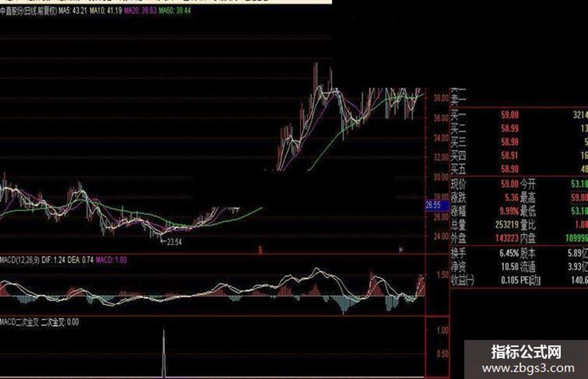Click the 34.00 price axis label
The height and width of the screenshot is (379, 588).
pos(441,138)
